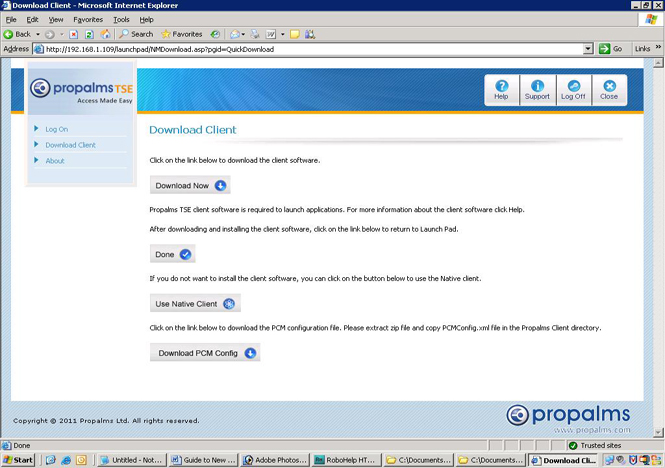Open the Search pane from toolbar
Screen dimensions: 665x468
[136, 34]
